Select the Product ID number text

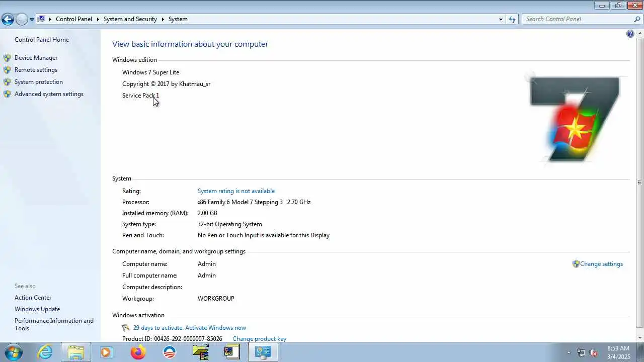coord(188,339)
